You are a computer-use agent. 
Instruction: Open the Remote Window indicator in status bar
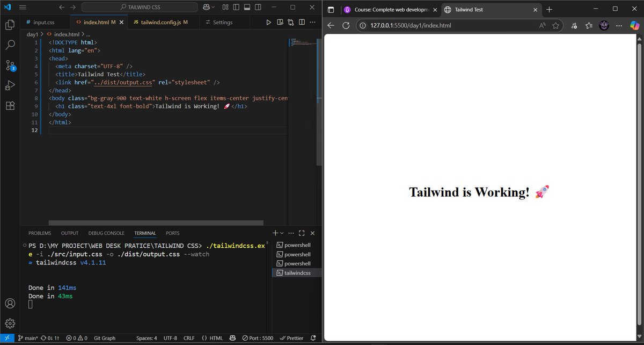pos(6,338)
